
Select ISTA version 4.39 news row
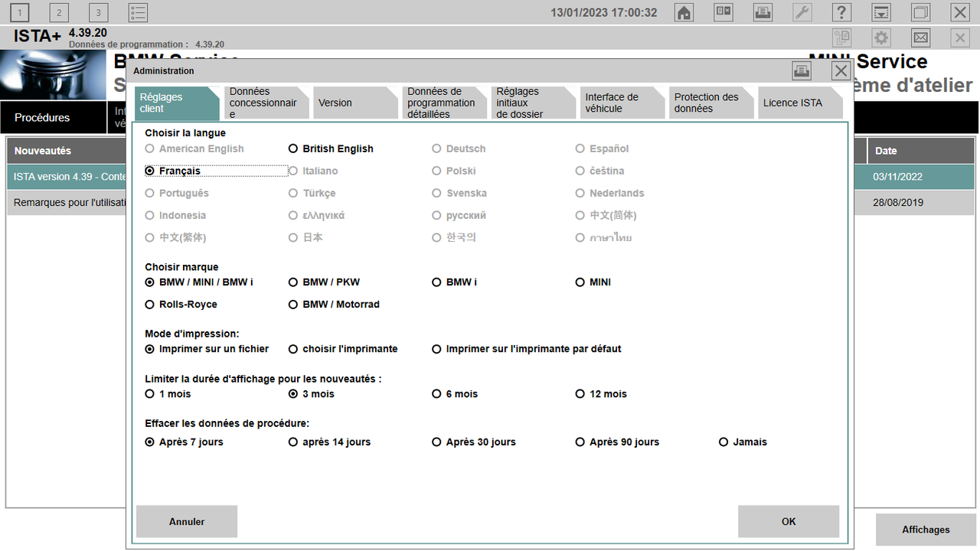(x=67, y=177)
